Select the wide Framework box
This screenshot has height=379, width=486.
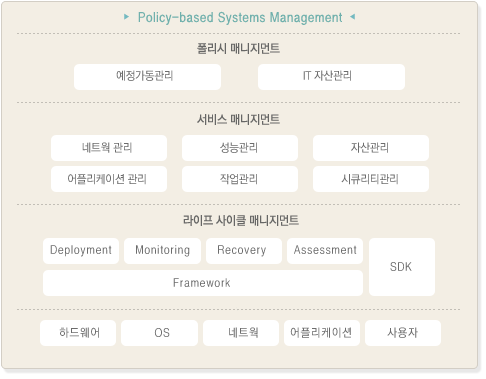203,283
